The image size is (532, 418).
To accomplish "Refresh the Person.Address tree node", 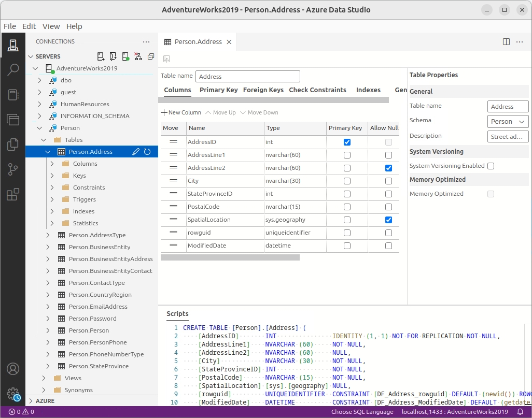I will [147, 152].
